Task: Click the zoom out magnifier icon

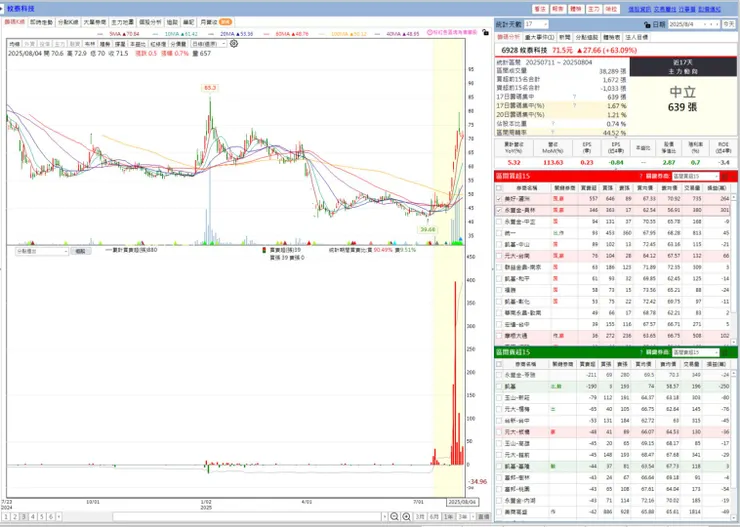Action: click(395, 517)
